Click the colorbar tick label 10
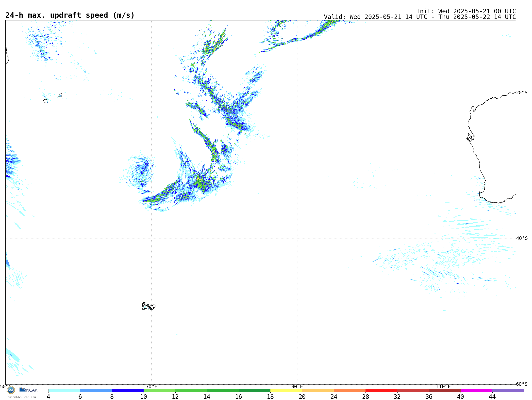Screen dimensions: 532x400 click(x=144, y=397)
